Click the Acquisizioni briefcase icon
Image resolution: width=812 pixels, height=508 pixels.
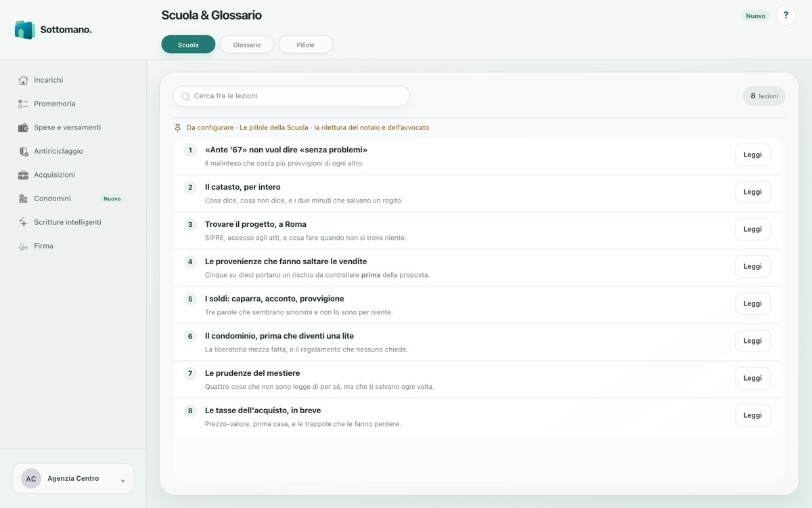pyautogui.click(x=23, y=175)
